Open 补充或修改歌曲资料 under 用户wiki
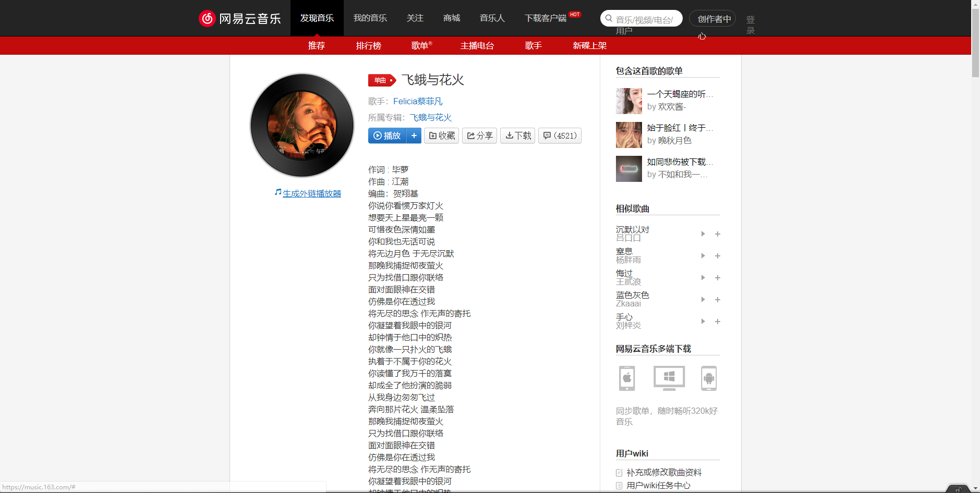980x493 pixels. (663, 472)
